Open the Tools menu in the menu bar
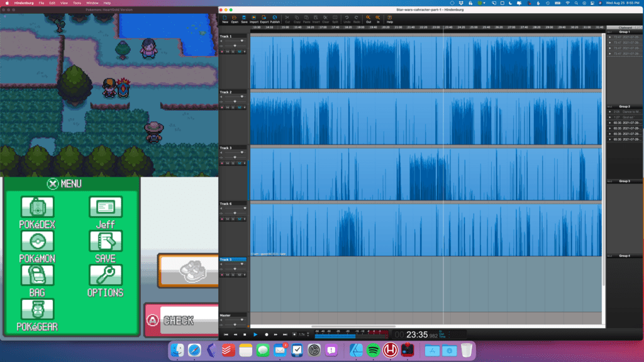 click(76, 3)
